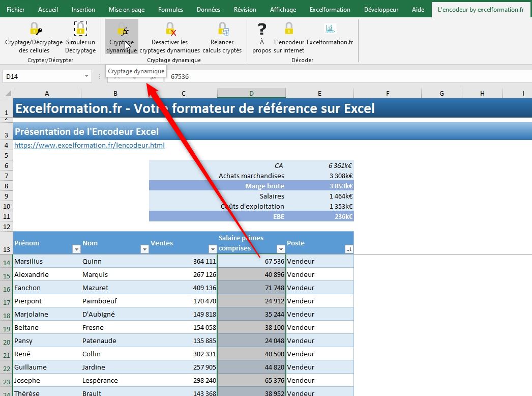Viewport: 532px width, 396px height.
Task: Open the Nom column filter dropdown
Action: coord(144,249)
